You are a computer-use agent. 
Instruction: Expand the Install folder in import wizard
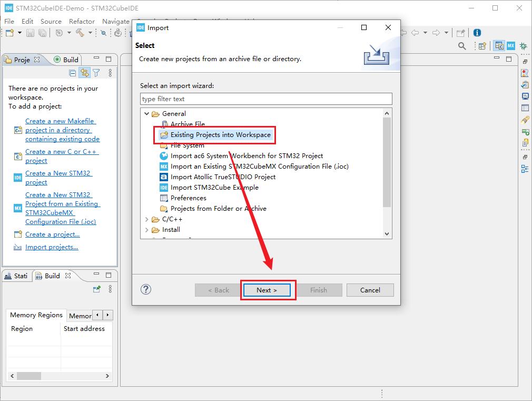coord(147,230)
